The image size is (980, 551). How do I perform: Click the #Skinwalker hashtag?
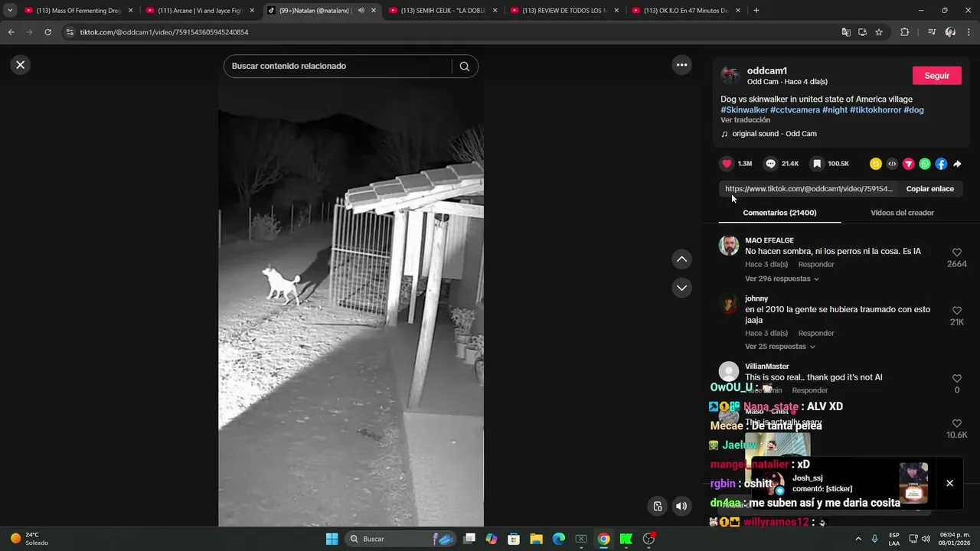(744, 110)
